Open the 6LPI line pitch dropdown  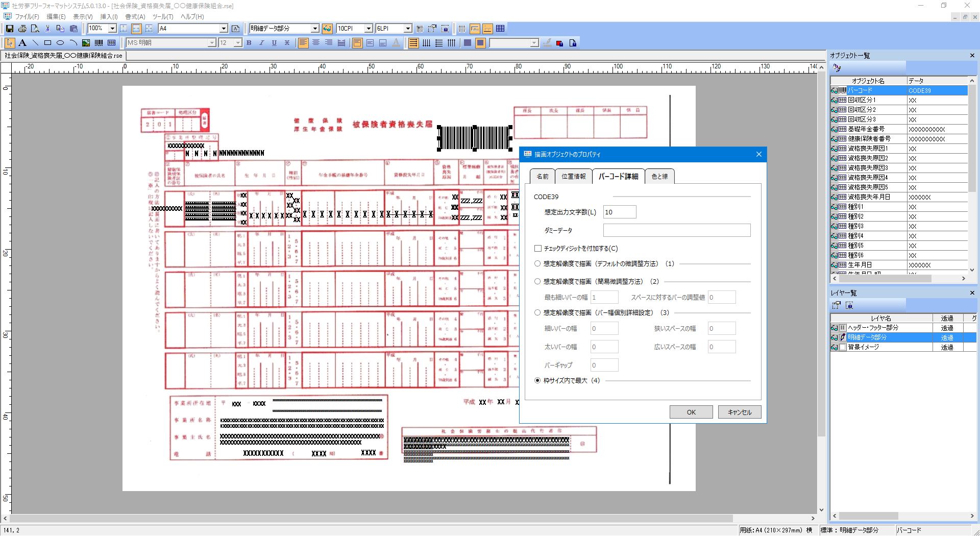click(x=408, y=29)
